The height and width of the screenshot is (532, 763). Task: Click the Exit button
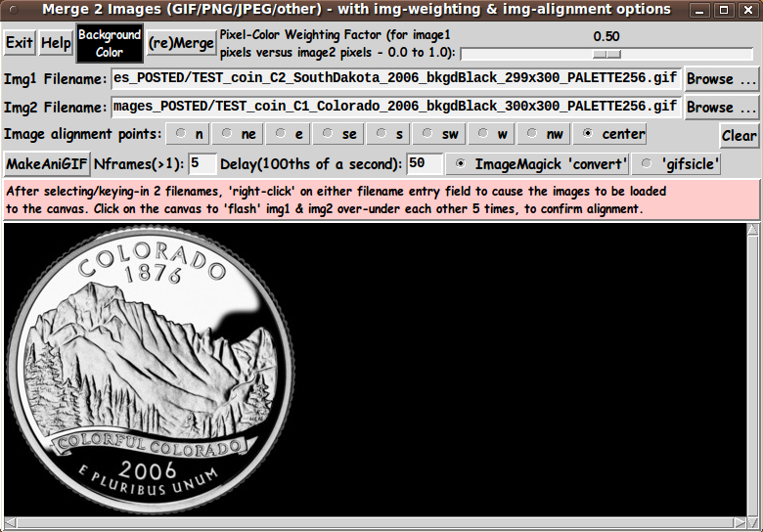coord(19,43)
